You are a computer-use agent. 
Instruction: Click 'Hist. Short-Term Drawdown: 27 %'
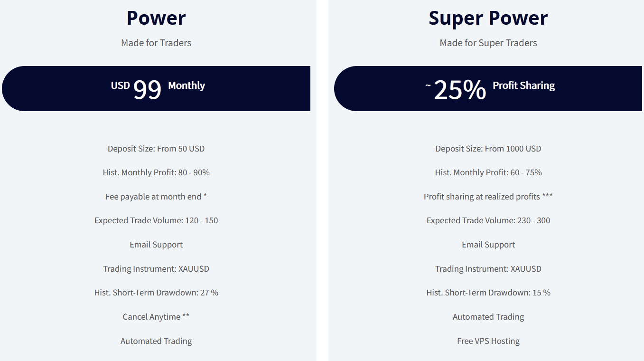156,293
